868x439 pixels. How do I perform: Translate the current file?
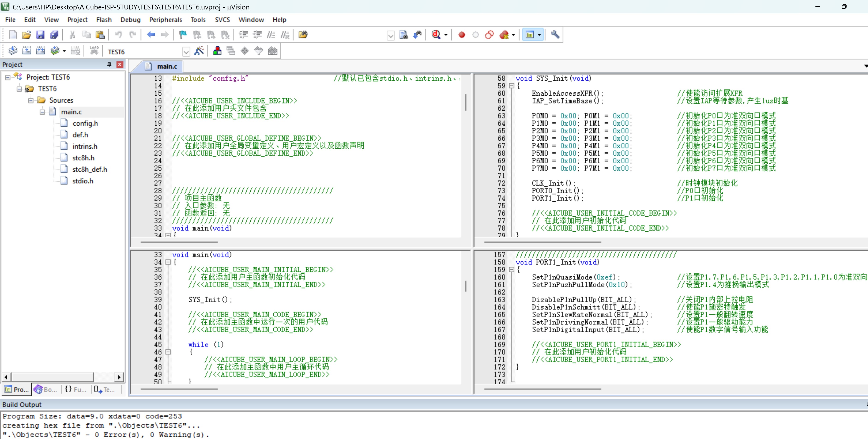point(13,51)
